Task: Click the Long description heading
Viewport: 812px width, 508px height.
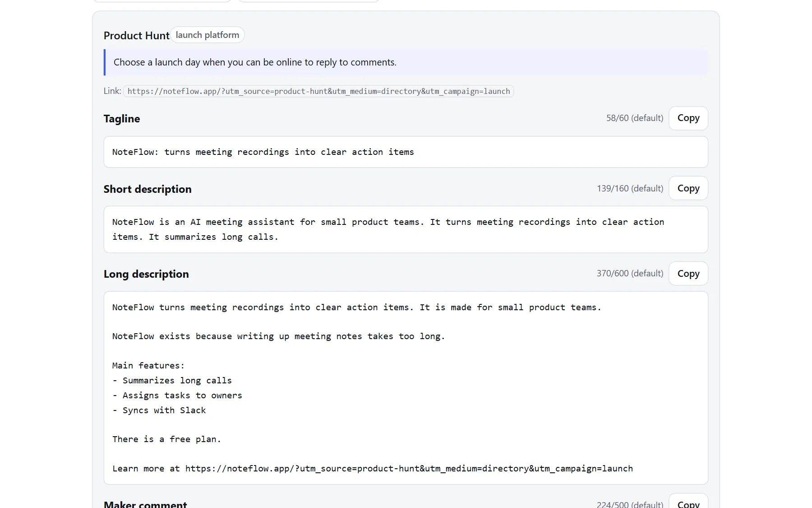Action: tap(146, 274)
